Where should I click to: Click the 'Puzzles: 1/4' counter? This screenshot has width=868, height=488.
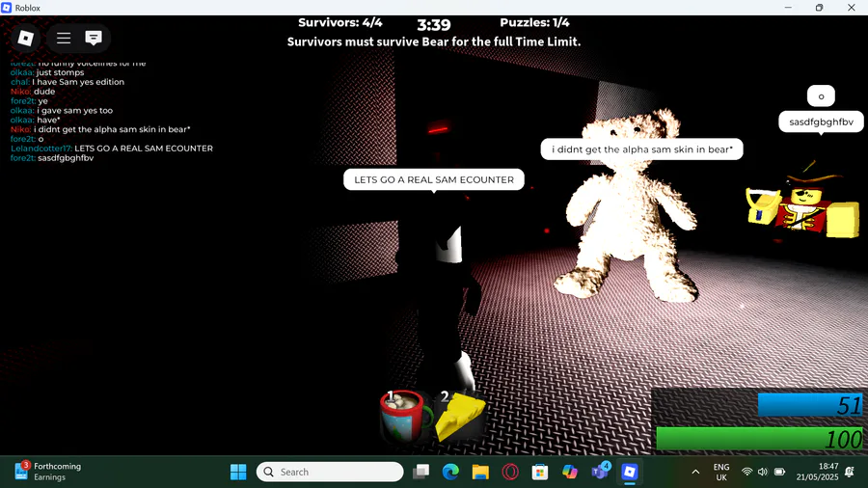534,23
